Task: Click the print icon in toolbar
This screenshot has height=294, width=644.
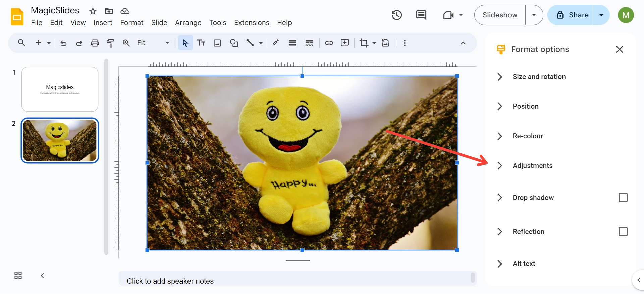Action: pos(95,43)
